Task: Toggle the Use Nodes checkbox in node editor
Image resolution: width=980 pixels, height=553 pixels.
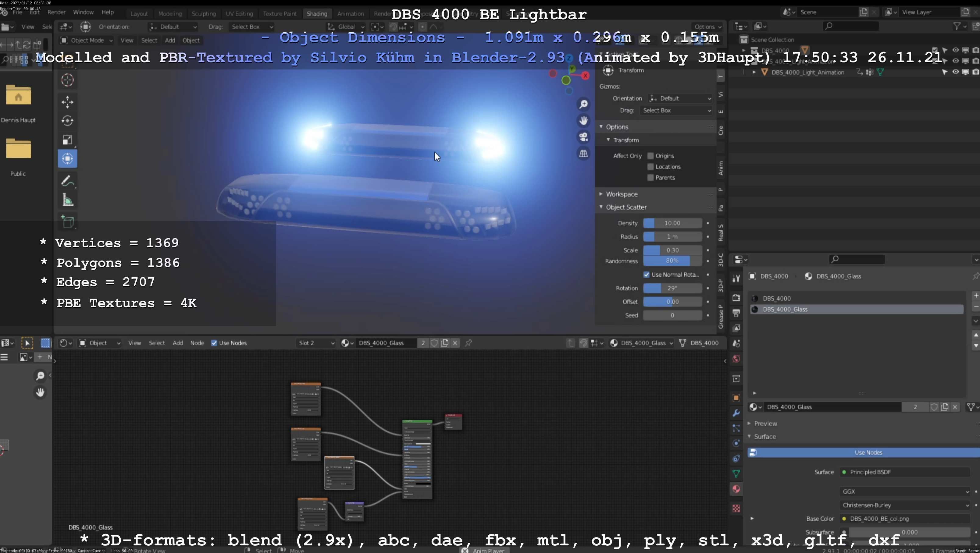Action: (214, 343)
